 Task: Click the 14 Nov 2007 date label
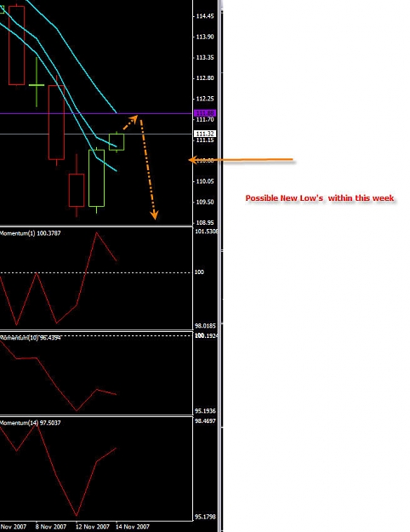click(132, 527)
